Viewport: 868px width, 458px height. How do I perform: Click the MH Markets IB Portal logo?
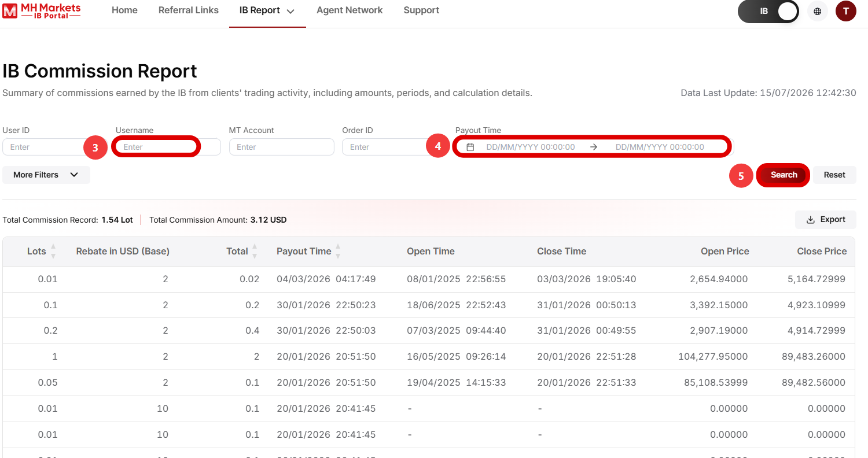pos(42,10)
